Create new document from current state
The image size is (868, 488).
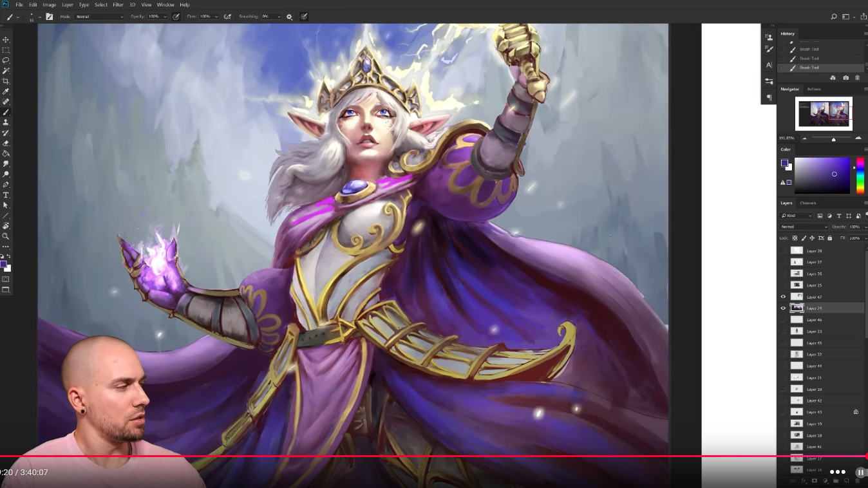(833, 78)
